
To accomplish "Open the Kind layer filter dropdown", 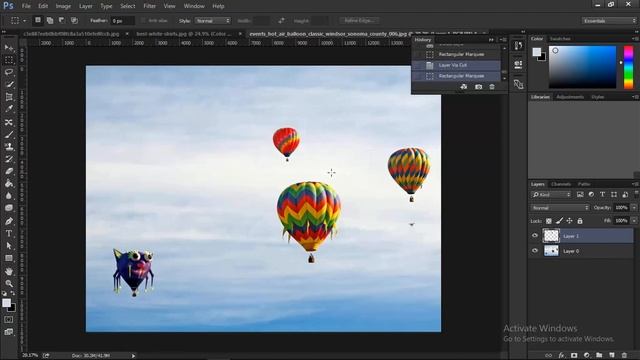I will (x=551, y=195).
